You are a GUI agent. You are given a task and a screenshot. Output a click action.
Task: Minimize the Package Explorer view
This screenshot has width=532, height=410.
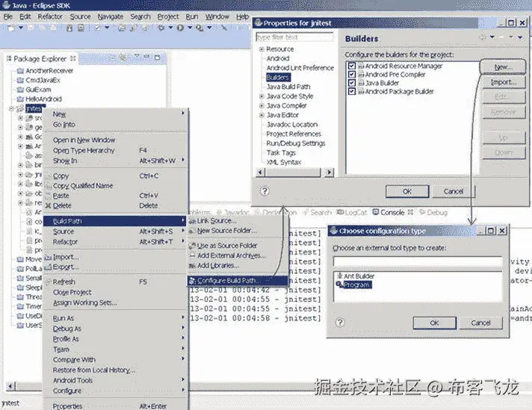(x=146, y=57)
